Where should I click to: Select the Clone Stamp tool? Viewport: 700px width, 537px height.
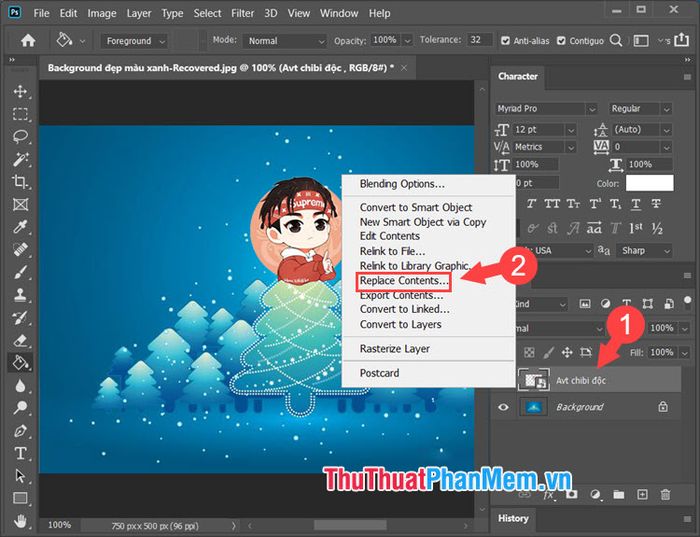(x=20, y=295)
